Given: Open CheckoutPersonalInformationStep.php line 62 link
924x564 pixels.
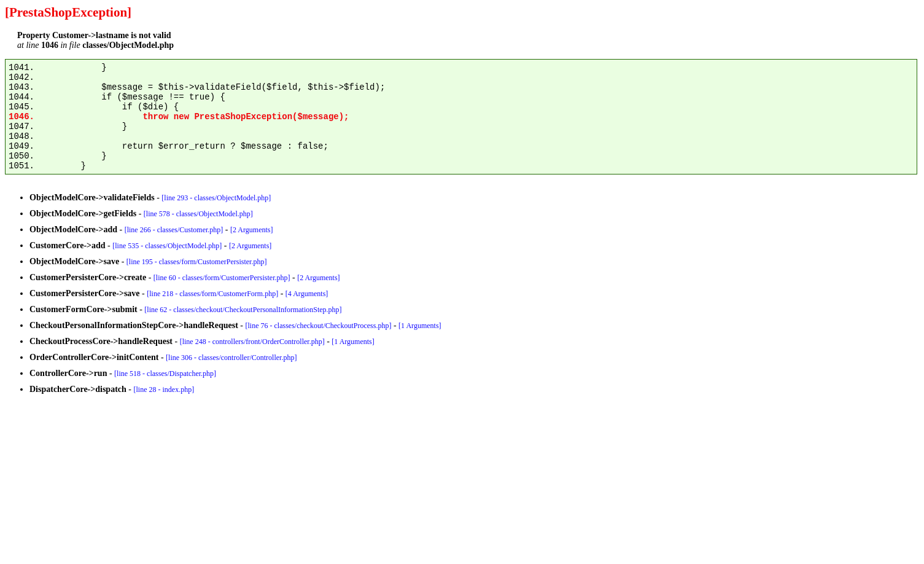Looking at the screenshot, I should click(243, 309).
